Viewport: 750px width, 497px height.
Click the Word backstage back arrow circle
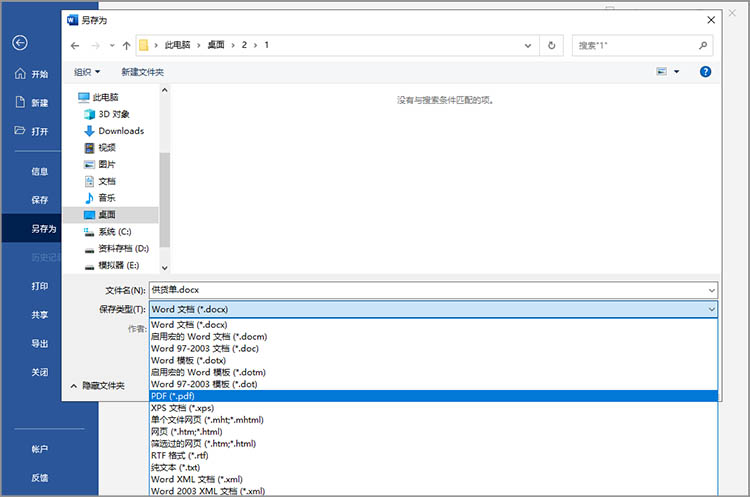pyautogui.click(x=20, y=42)
